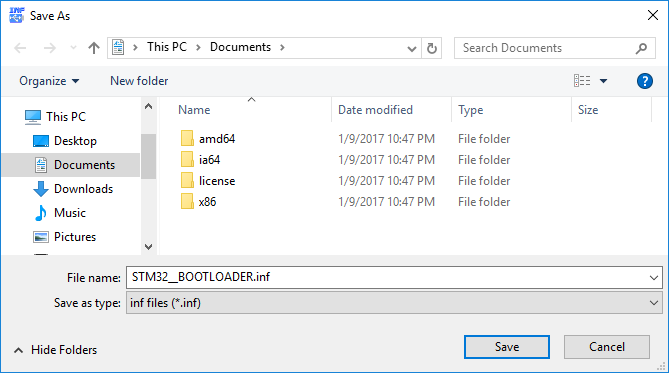Image resolution: width=669 pixels, height=373 pixels.
Task: Select the amd64 folder icon
Action: tap(187, 139)
